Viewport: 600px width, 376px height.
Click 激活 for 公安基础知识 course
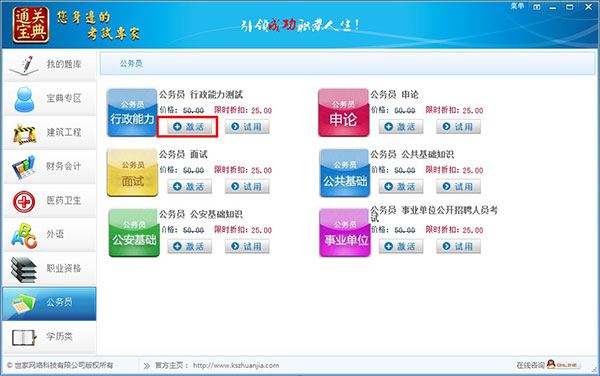[x=189, y=246]
